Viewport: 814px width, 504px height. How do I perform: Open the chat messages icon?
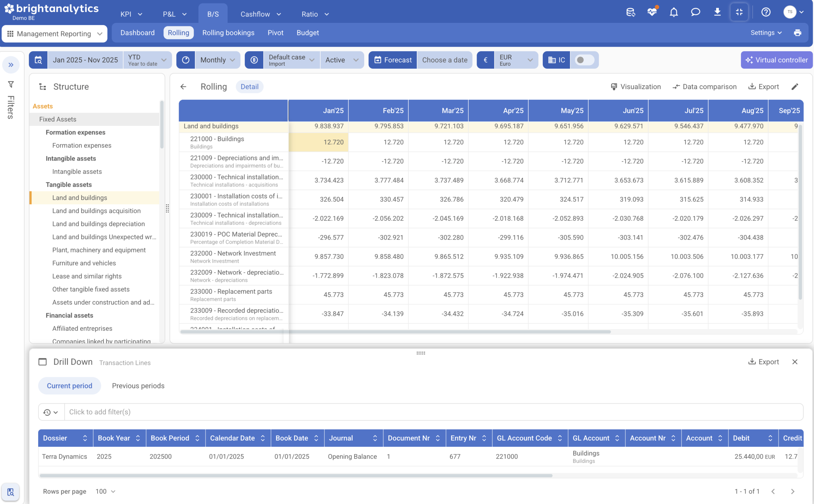point(695,12)
